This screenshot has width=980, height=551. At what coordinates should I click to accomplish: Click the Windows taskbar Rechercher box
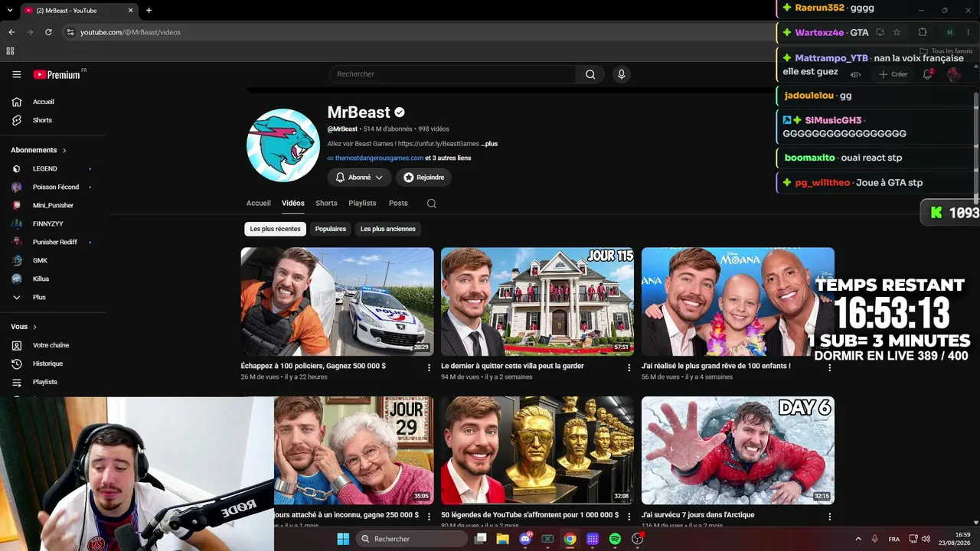411,539
